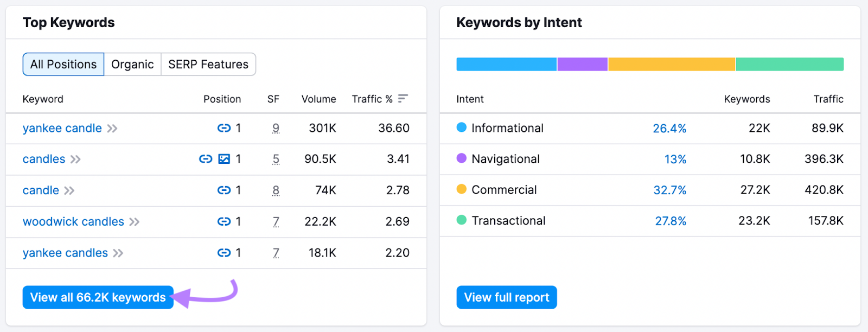868x332 pixels.
Task: Click link icon in candles row
Action: [206, 159]
